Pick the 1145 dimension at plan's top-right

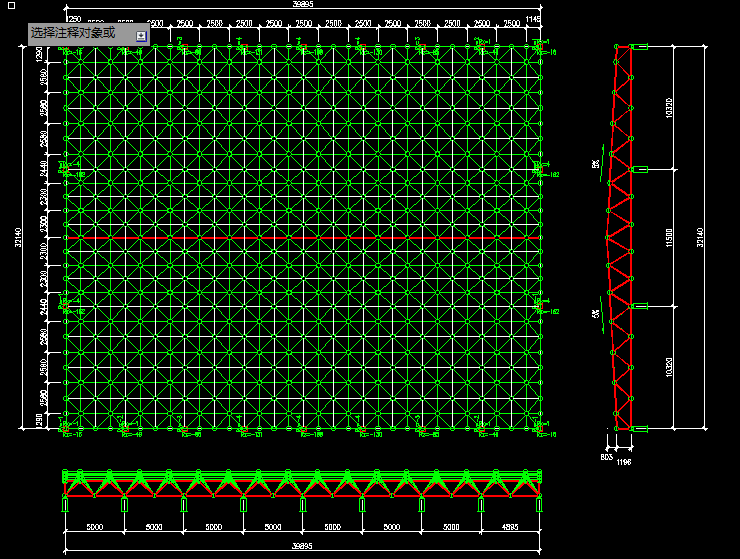pos(532,20)
